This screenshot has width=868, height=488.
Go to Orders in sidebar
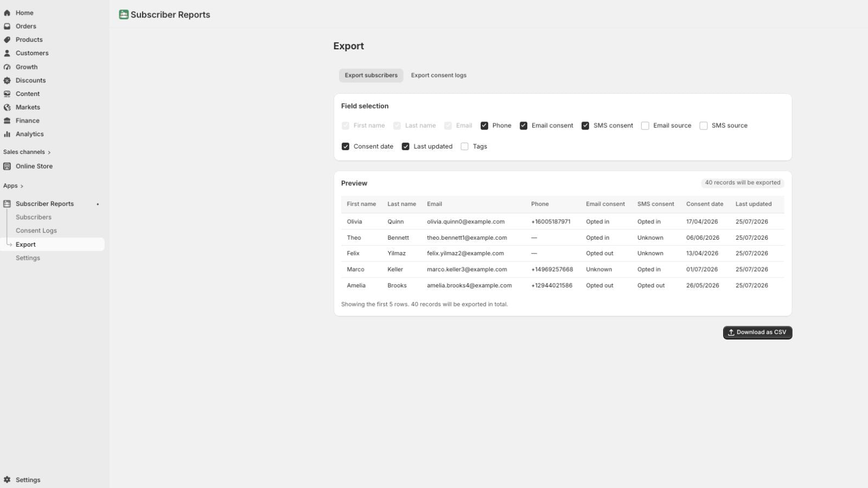26,26
